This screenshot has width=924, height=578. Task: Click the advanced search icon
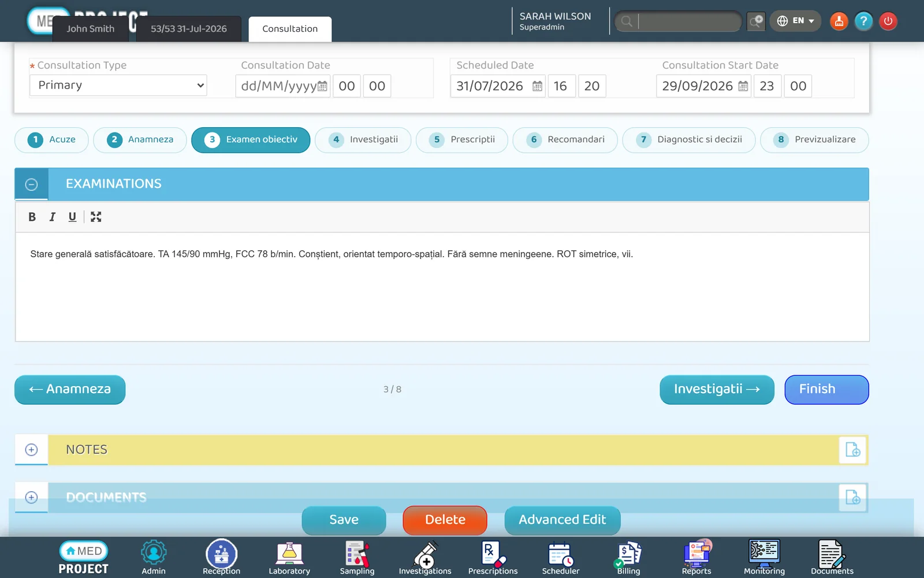[x=756, y=21]
